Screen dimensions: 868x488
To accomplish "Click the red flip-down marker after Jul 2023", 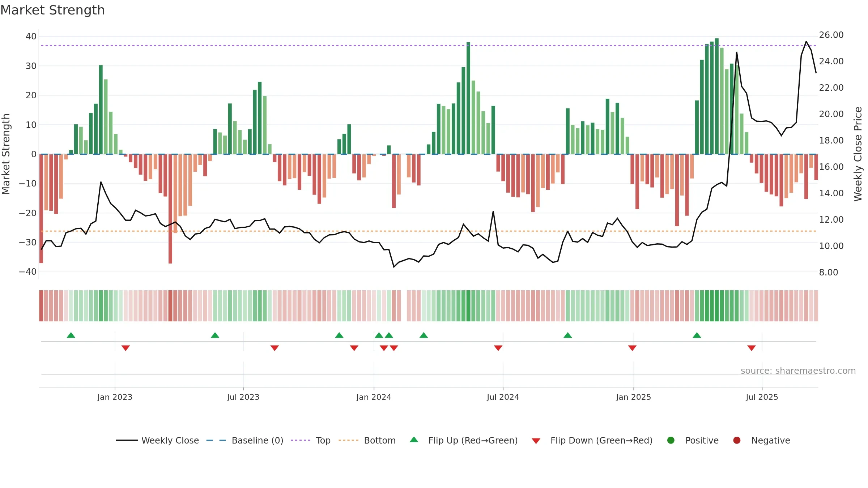I will 275,348.
